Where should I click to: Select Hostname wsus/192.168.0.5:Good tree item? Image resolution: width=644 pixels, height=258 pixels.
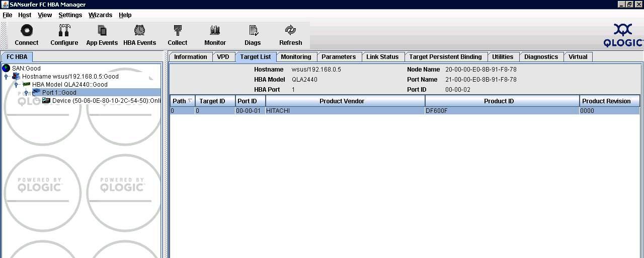(70, 76)
